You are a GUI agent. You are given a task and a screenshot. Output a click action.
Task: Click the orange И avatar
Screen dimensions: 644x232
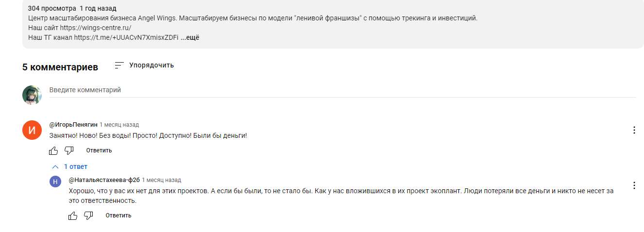[32, 130]
